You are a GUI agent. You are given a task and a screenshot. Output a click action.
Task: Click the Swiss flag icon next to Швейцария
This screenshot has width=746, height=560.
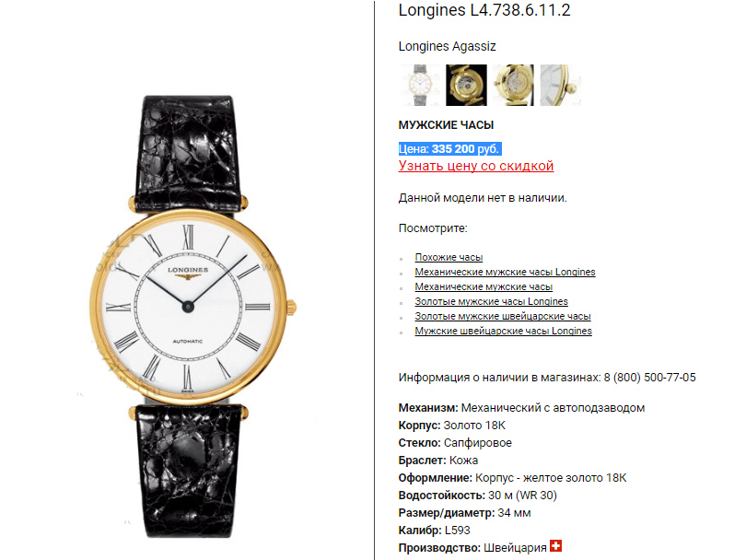click(555, 546)
